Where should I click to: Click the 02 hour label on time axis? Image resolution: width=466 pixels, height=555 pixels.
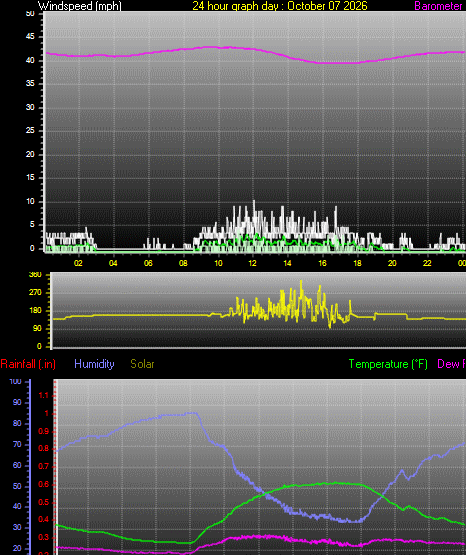point(78,263)
